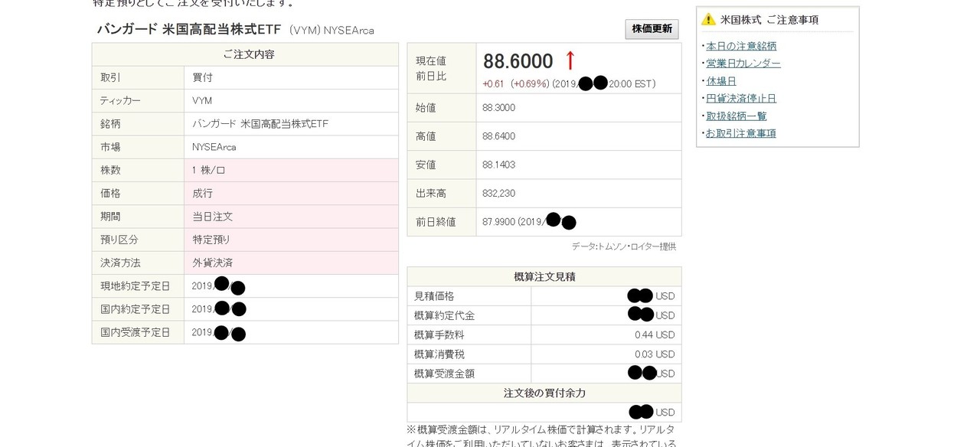Screen dimensions: 980x447
Task: Select the 預り区分 label
Action: (119, 240)
